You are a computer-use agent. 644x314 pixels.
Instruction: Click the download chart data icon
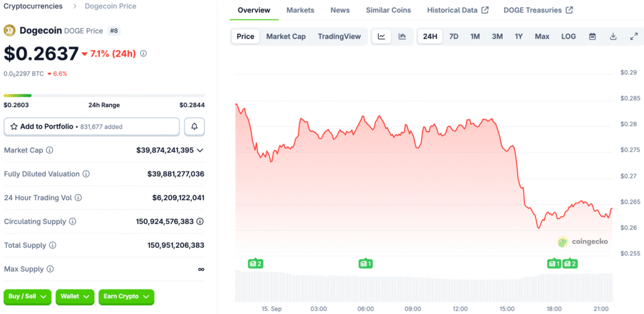point(613,36)
